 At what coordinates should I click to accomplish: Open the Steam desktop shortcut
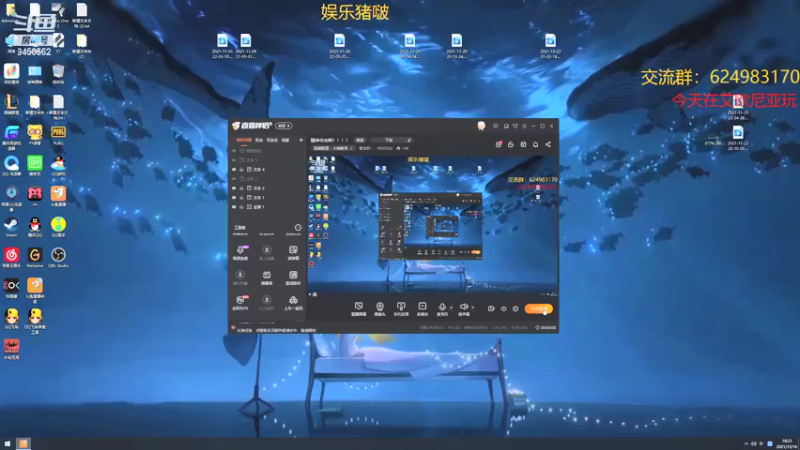(11, 227)
